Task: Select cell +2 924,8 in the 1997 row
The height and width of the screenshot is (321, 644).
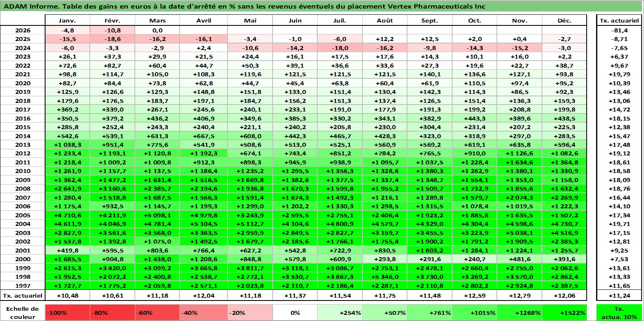Action: coord(519,285)
